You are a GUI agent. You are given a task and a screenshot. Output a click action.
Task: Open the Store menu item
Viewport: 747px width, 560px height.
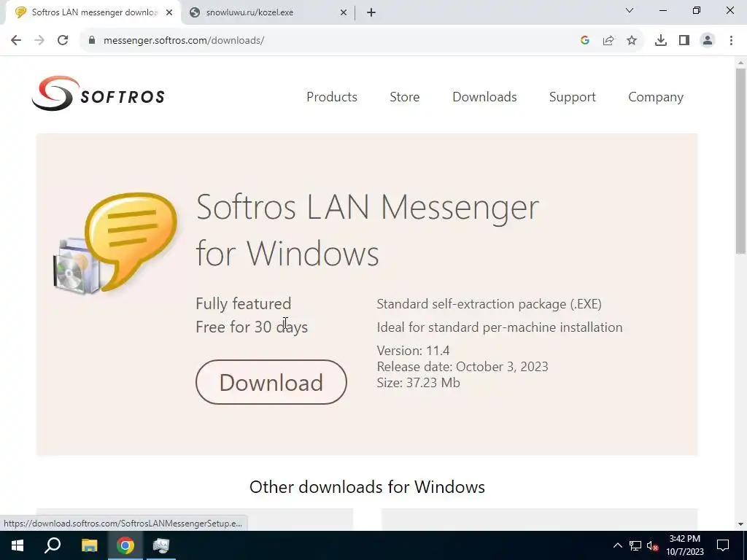pos(404,97)
